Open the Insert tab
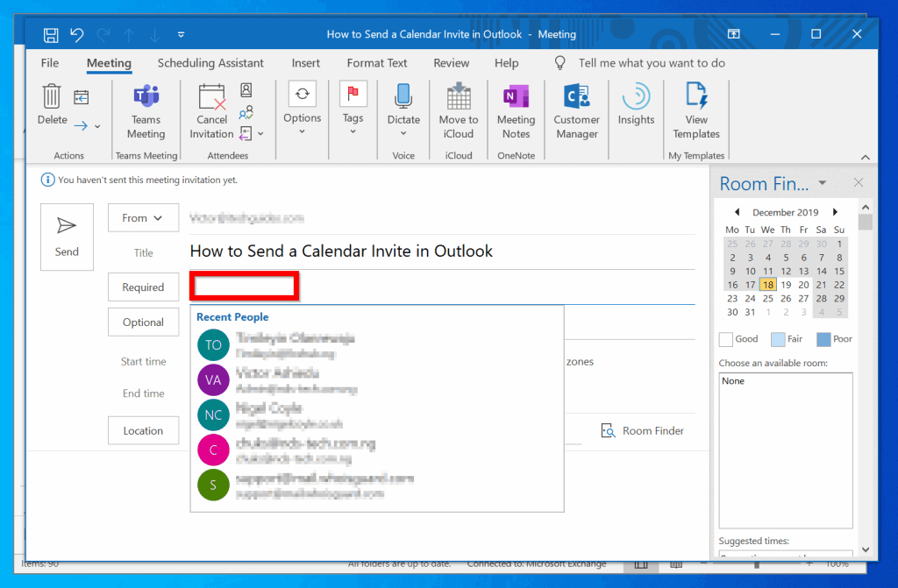Image resolution: width=898 pixels, height=588 pixels. click(x=305, y=63)
